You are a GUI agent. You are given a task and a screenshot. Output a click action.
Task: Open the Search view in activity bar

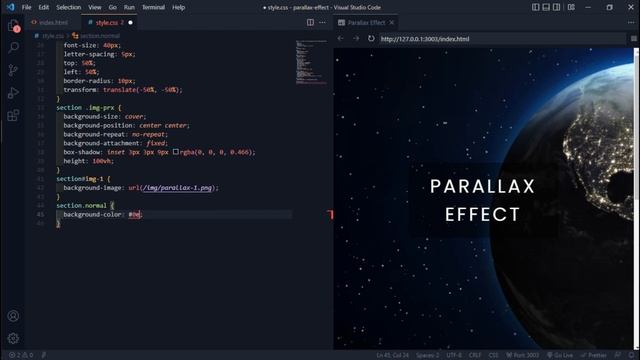tap(13, 48)
